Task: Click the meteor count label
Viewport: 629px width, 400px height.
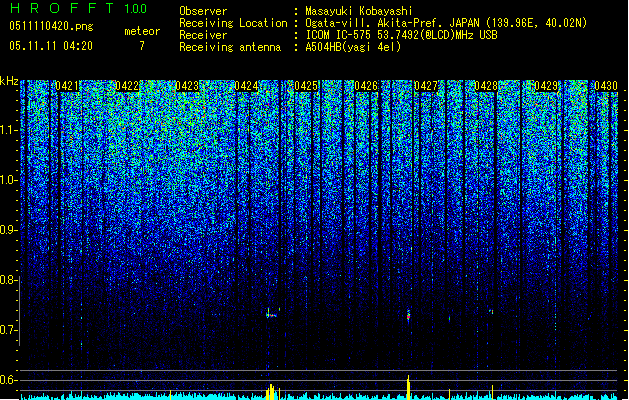Action: pyautogui.click(x=142, y=31)
